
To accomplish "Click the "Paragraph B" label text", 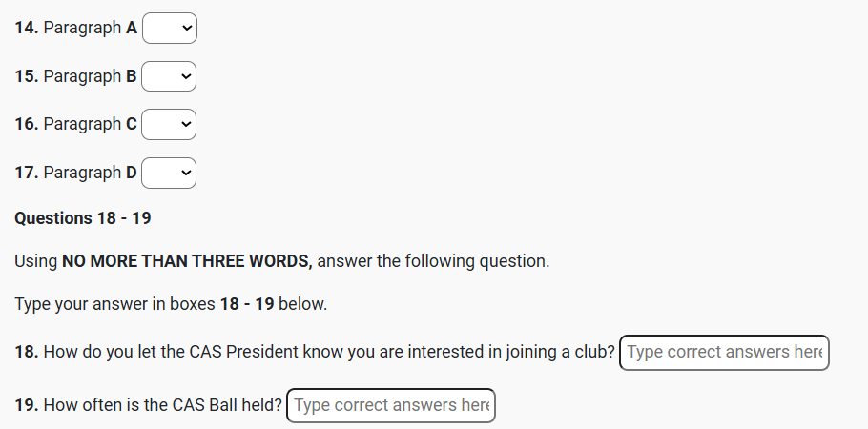I will tap(90, 76).
